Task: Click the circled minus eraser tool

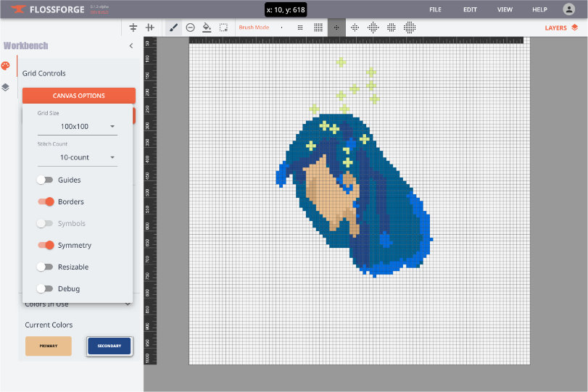Action: point(190,28)
